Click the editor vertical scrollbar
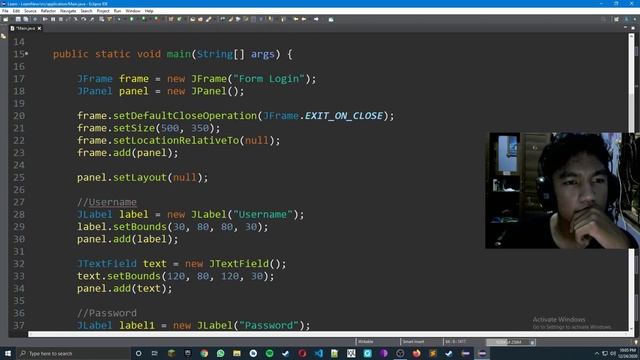640x360 pixels. tap(631, 182)
